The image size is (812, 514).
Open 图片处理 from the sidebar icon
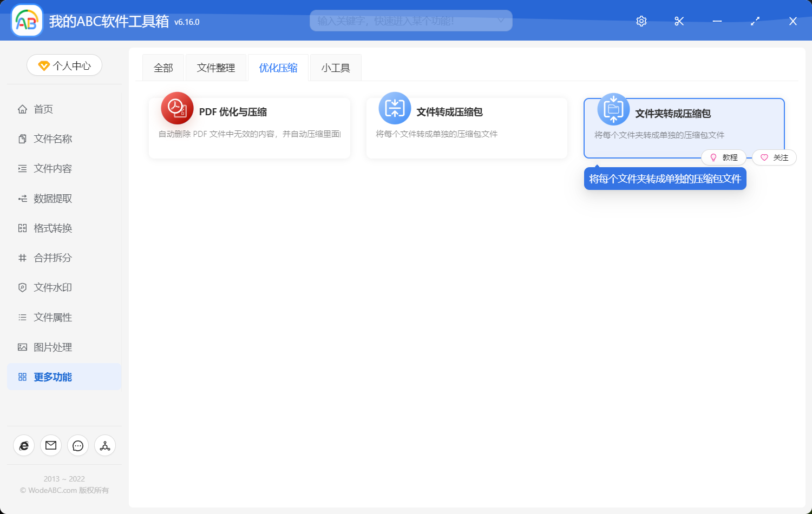pyautogui.click(x=22, y=347)
